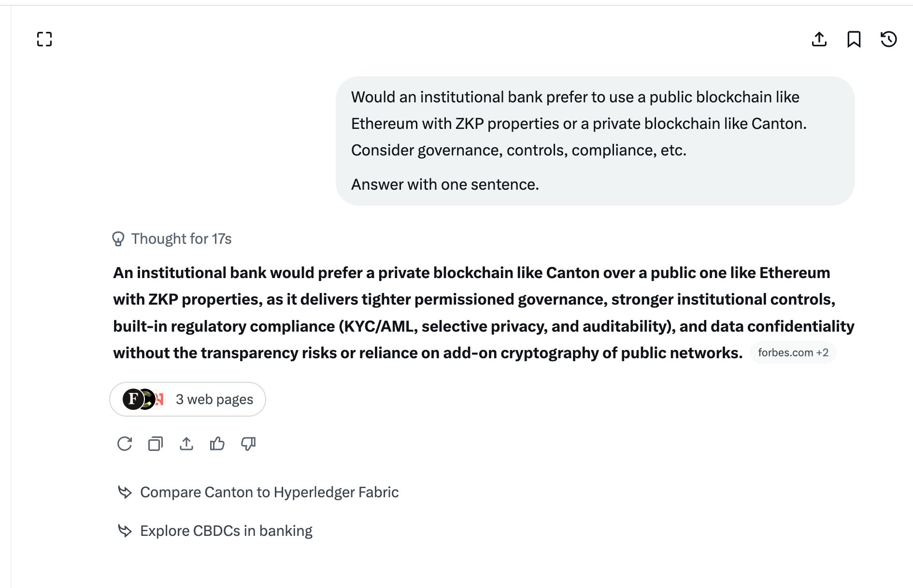The width and height of the screenshot is (913, 588).
Task: Copy the answer text
Action: tap(156, 444)
